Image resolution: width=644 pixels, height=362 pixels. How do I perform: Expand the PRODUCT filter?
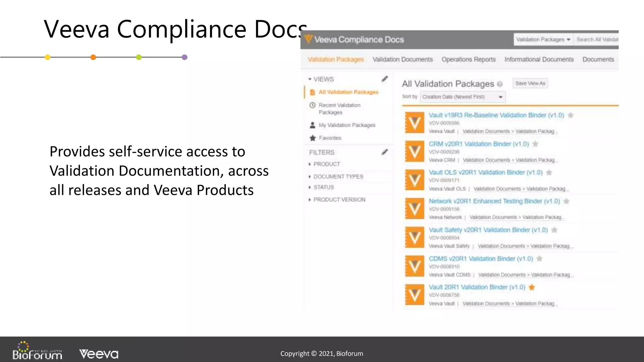pyautogui.click(x=310, y=164)
